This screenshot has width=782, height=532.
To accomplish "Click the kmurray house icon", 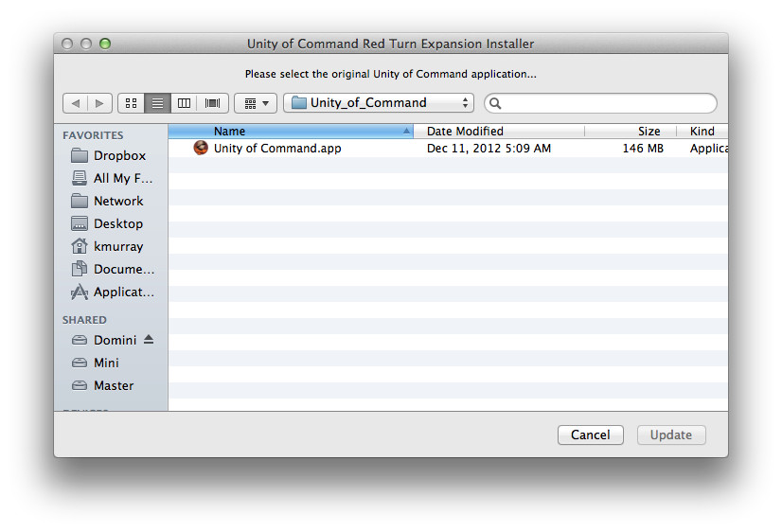I will pos(80,246).
